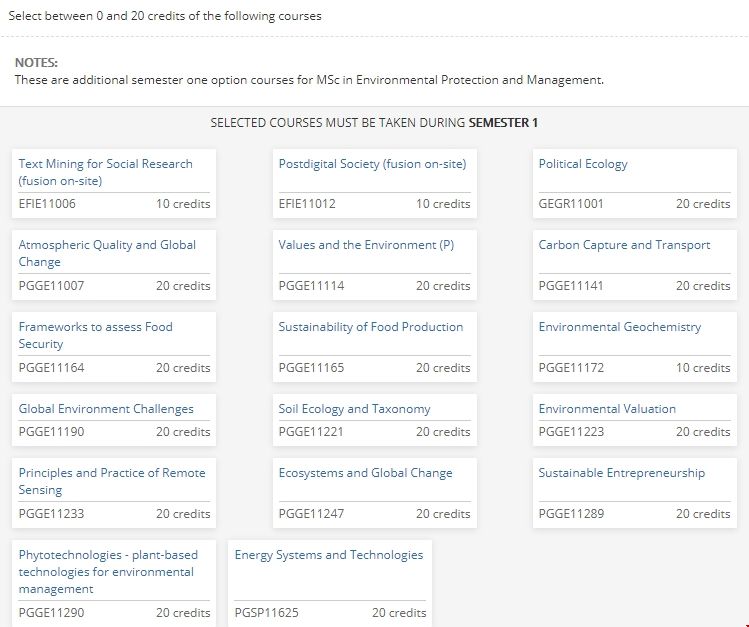This screenshot has height=627, width=749.
Task: Click Energy Systems and Technologies course
Action: (328, 555)
